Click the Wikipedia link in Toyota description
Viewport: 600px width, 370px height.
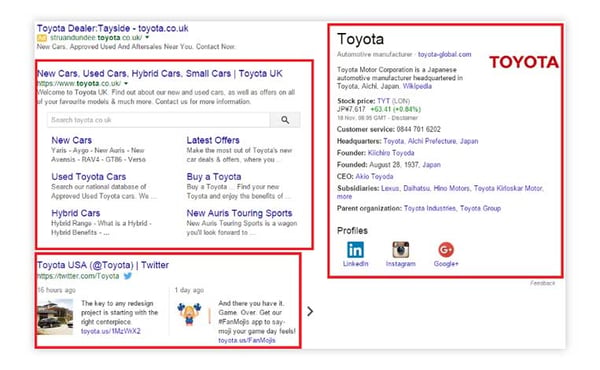(417, 86)
